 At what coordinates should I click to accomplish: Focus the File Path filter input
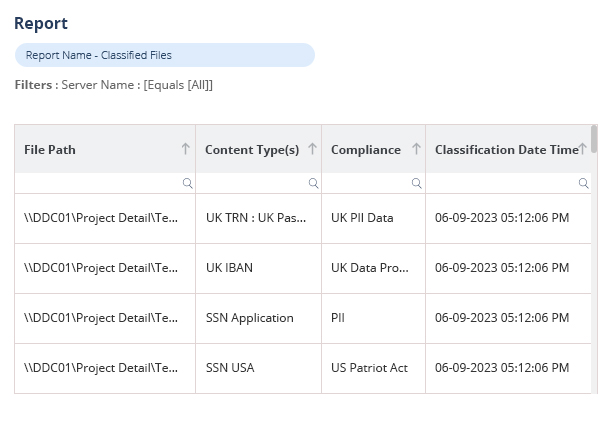coord(98,184)
